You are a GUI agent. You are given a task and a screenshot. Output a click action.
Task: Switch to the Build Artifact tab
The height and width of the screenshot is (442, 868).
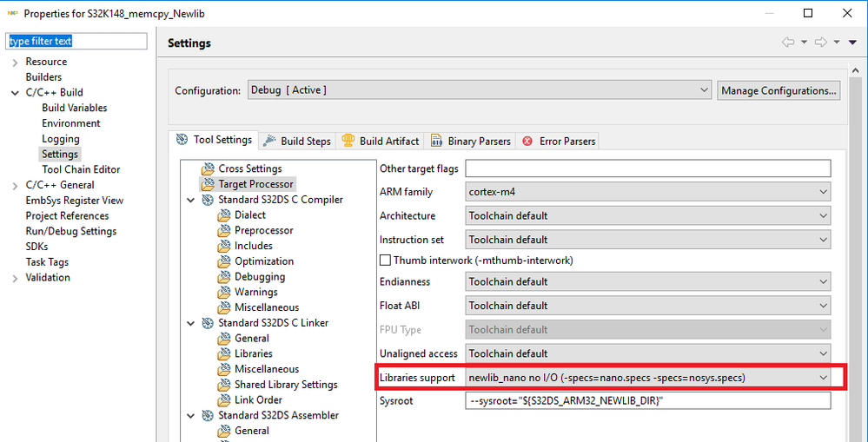click(381, 141)
